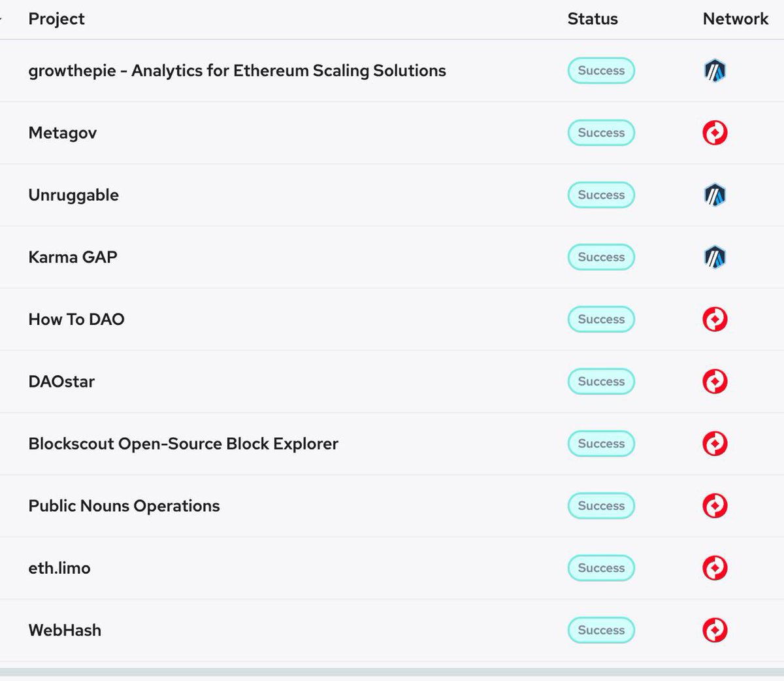
Task: Click the Success badge for How To DAO
Action: pyautogui.click(x=601, y=319)
